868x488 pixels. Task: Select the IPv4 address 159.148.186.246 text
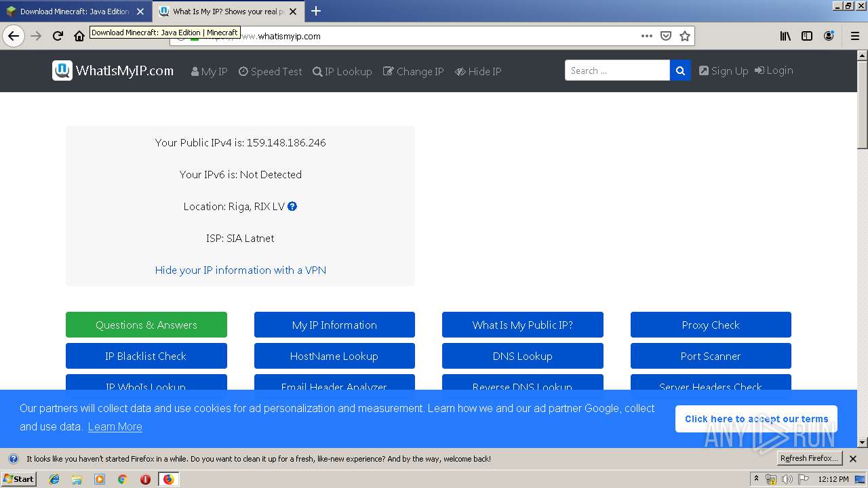click(286, 142)
